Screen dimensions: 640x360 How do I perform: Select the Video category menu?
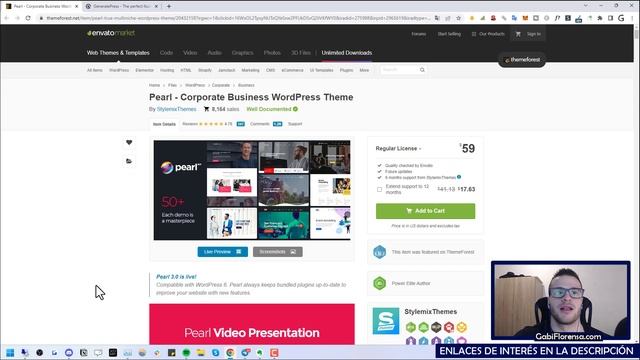click(190, 53)
